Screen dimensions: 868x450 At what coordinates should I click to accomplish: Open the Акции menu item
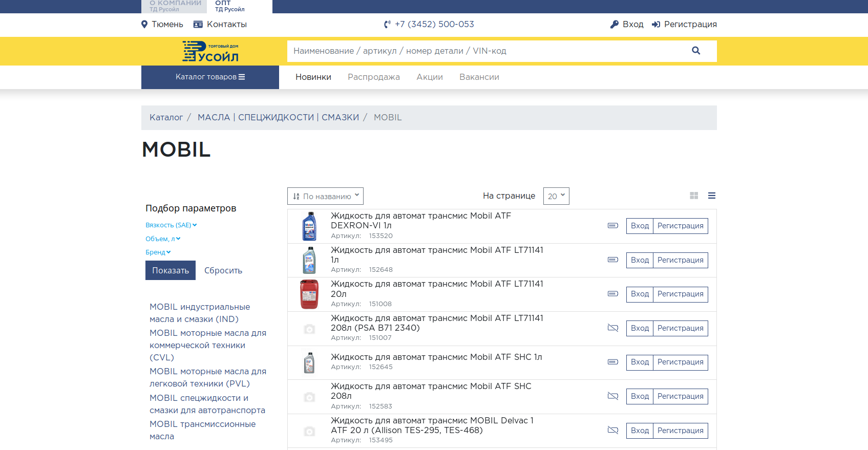[430, 77]
